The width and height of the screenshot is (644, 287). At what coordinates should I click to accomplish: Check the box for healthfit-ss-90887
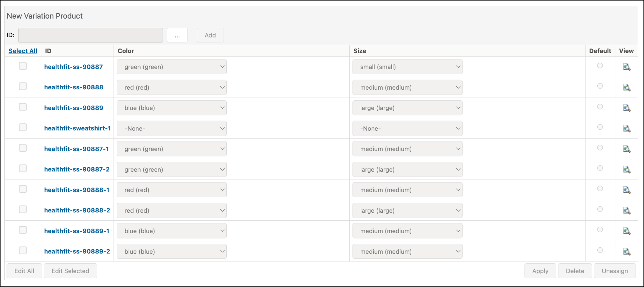(23, 66)
